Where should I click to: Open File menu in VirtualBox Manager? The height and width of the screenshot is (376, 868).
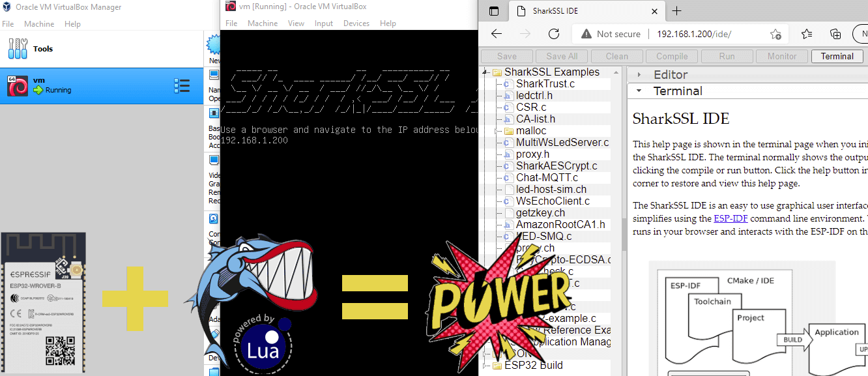point(8,24)
